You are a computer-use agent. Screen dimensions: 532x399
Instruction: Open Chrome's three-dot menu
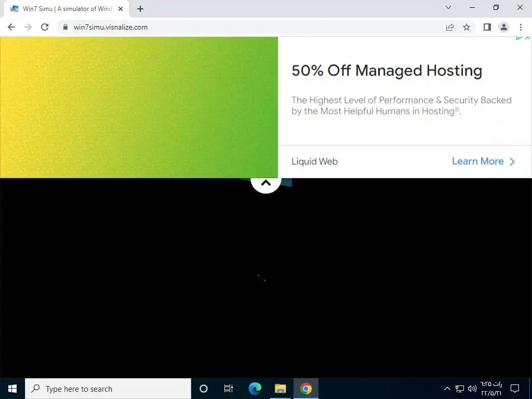521,27
